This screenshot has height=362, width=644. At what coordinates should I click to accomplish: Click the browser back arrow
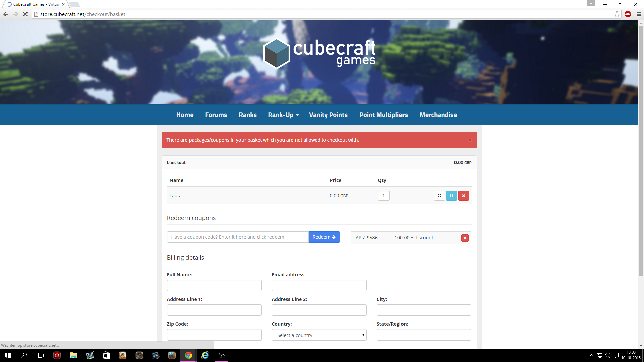pos(6,14)
